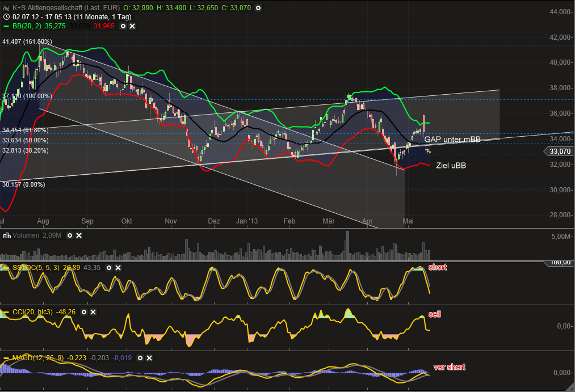
Task: Click the Volumen bar chart icon
Action: pos(7,235)
